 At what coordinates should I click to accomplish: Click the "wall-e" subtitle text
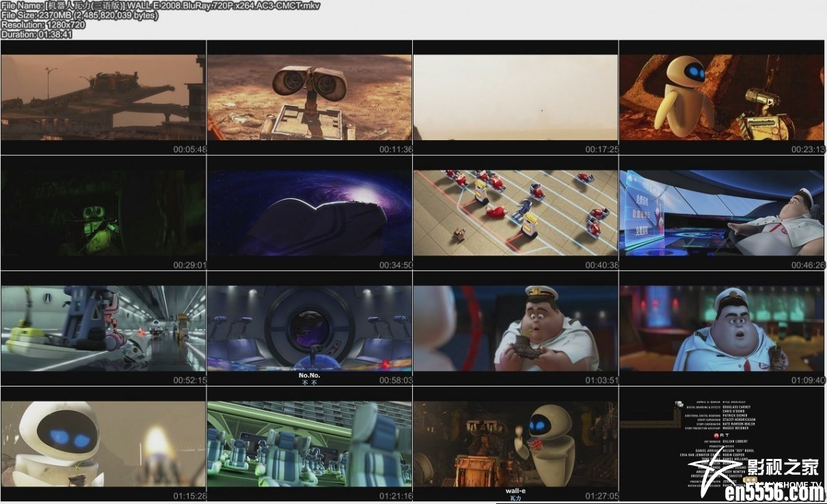[x=515, y=490]
